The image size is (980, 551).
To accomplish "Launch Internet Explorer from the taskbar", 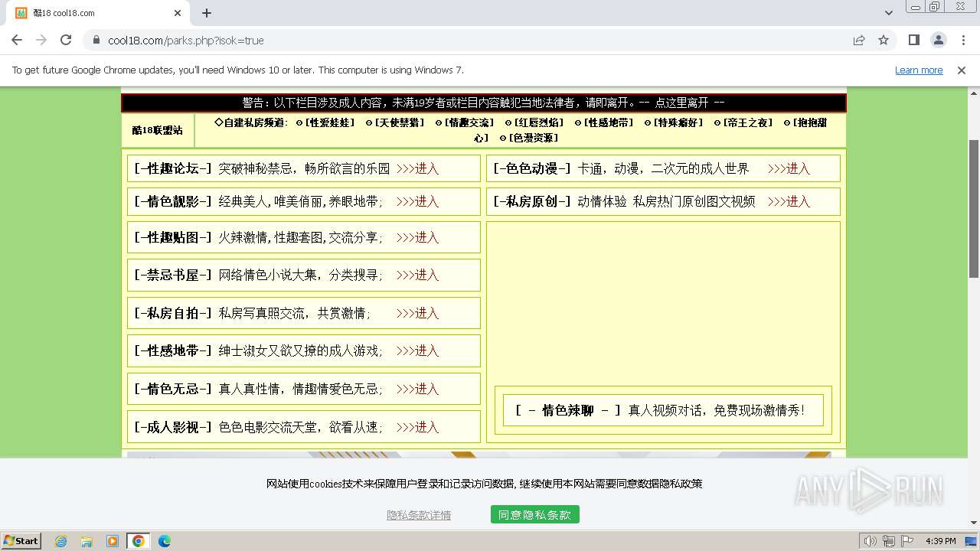I will pos(61,541).
